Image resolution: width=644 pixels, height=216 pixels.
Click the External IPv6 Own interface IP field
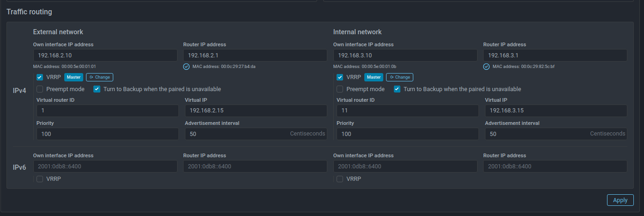pos(105,167)
